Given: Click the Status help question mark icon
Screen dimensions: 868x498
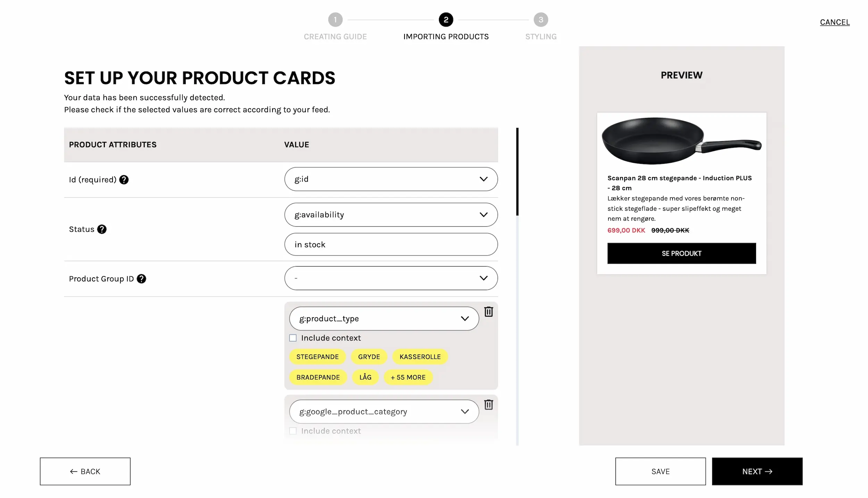Looking at the screenshot, I should pos(102,229).
